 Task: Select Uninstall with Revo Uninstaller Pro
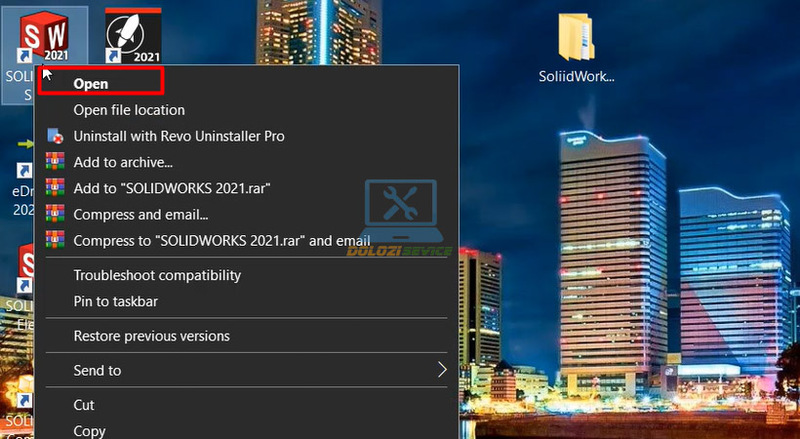click(x=179, y=136)
